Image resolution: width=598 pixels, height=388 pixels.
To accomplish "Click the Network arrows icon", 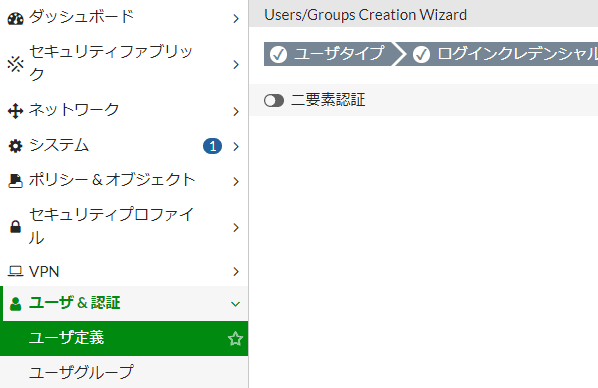I will [15, 111].
